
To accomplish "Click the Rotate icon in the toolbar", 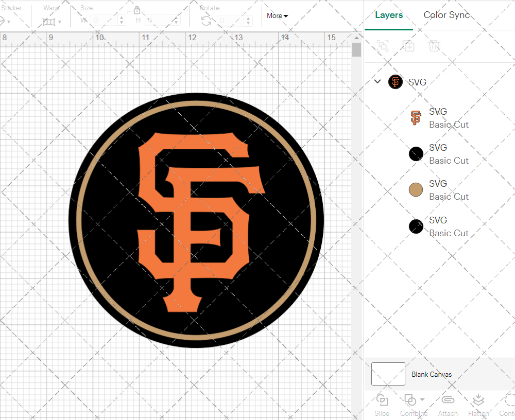I will pos(206,21).
